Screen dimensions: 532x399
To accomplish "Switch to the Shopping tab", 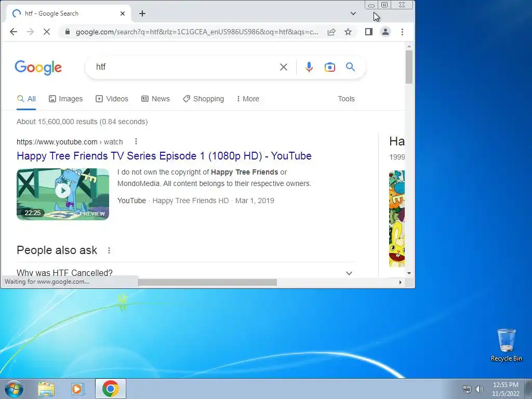I will (x=204, y=99).
